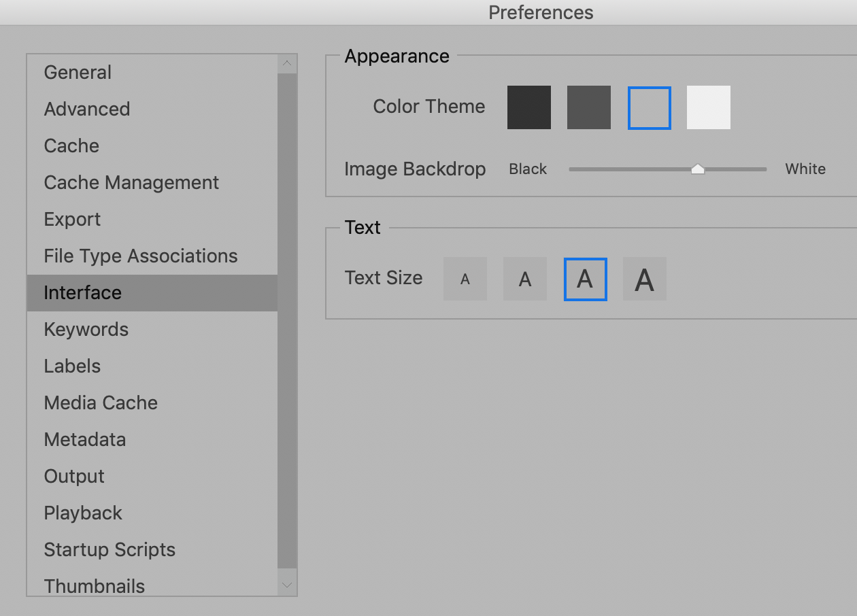The image size is (857, 616).
Task: Click the sidebar's upward scroll arrow
Action: coord(286,62)
